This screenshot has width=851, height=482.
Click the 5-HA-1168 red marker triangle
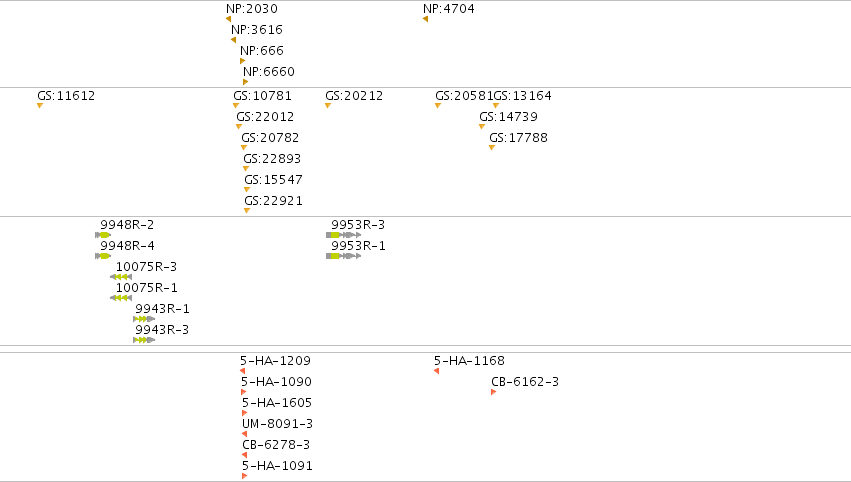(436, 371)
